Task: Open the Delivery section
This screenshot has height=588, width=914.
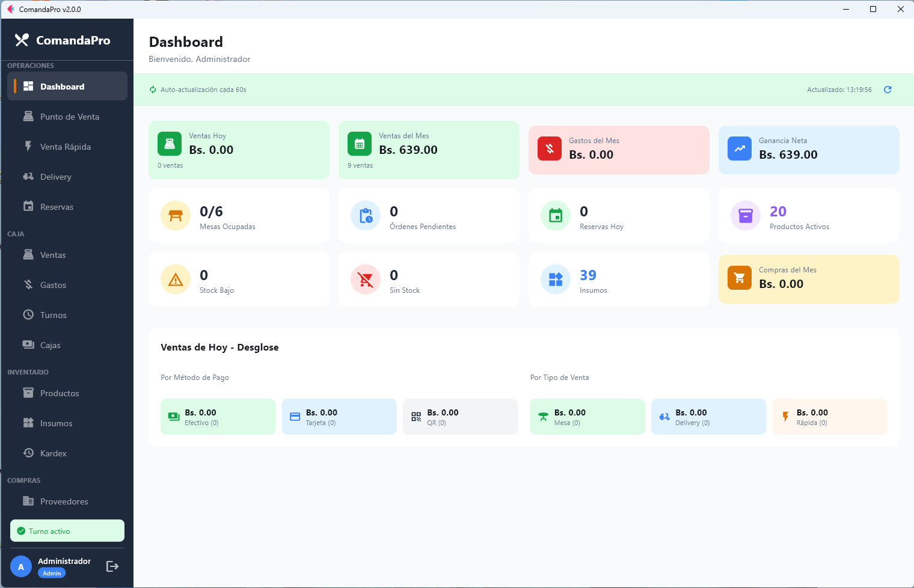Action: tap(67, 176)
